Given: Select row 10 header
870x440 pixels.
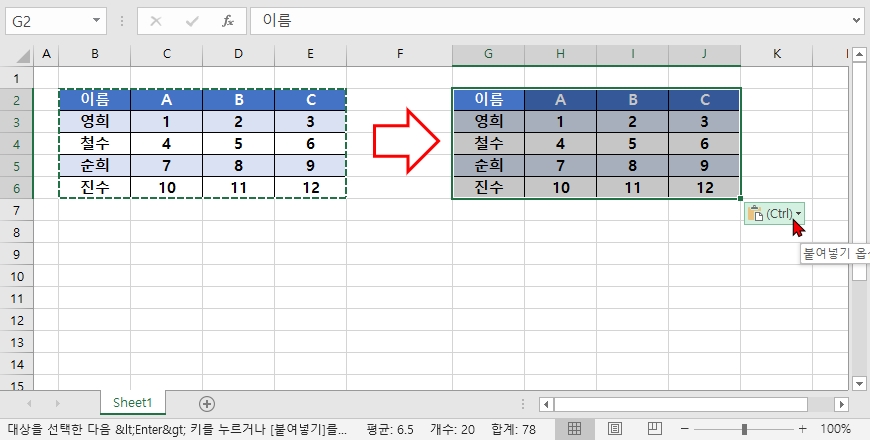Looking at the screenshot, I should (17, 276).
